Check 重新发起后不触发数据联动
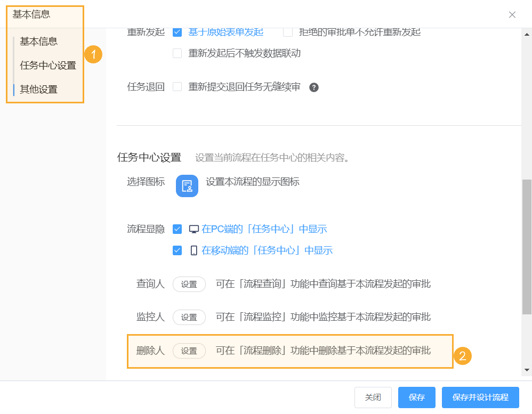532x414 pixels. point(177,53)
